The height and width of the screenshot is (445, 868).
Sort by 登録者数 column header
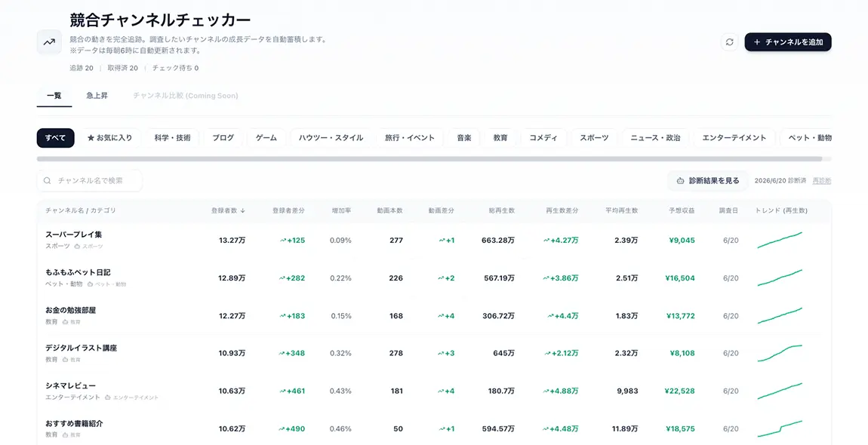point(228,210)
